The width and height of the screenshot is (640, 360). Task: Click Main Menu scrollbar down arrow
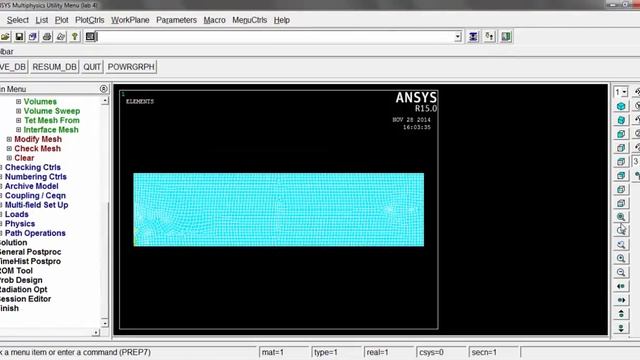pyautogui.click(x=105, y=323)
